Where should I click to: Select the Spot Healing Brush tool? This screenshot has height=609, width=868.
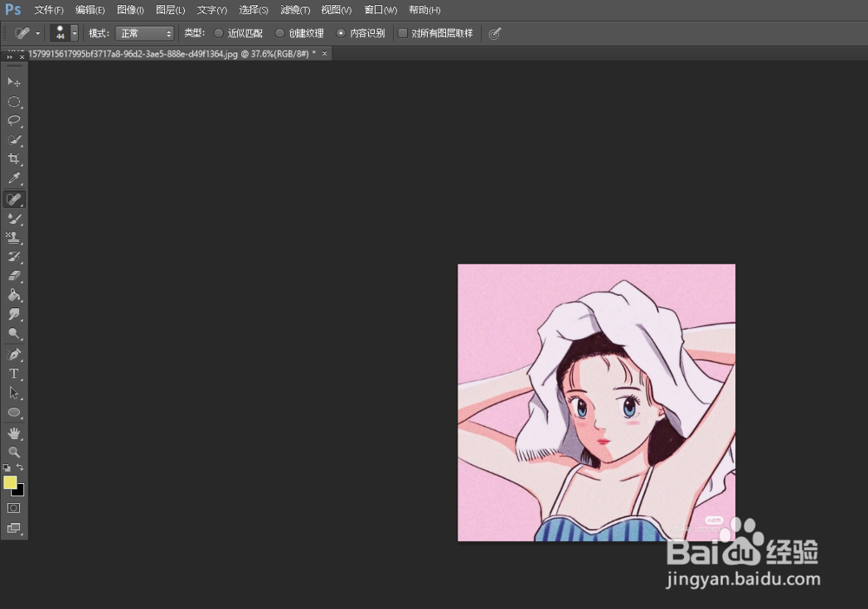pos(14,200)
